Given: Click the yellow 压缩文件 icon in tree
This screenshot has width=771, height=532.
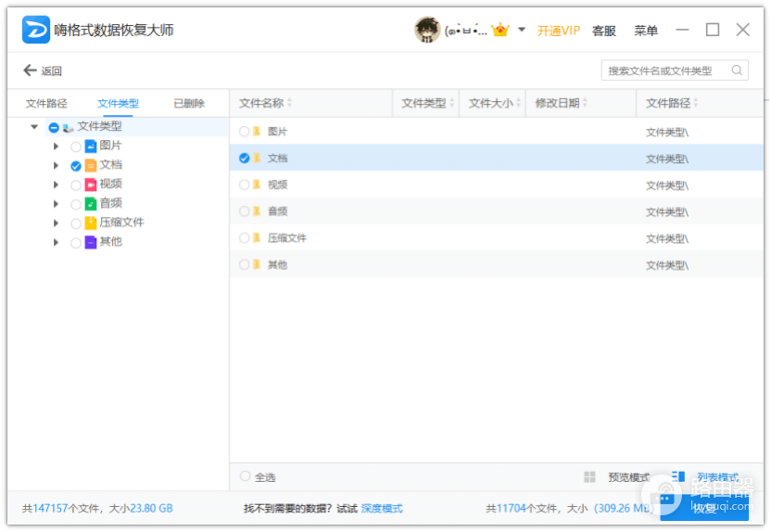Looking at the screenshot, I should pyautogui.click(x=91, y=222).
